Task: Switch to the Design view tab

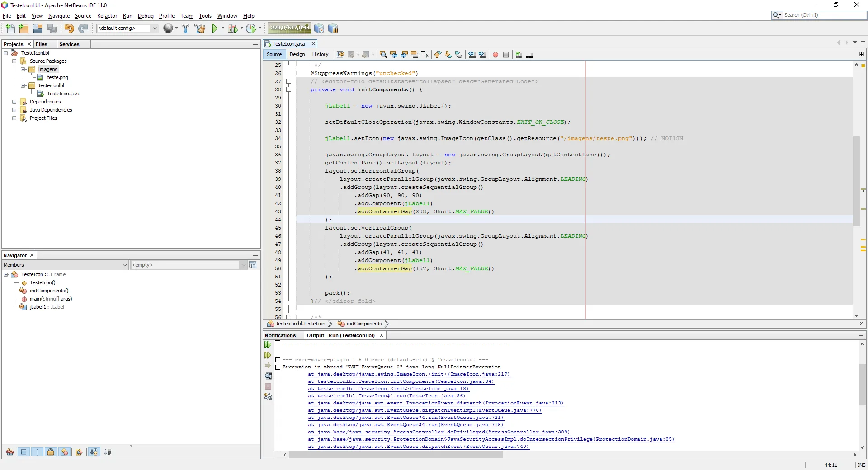Action: coord(297,54)
